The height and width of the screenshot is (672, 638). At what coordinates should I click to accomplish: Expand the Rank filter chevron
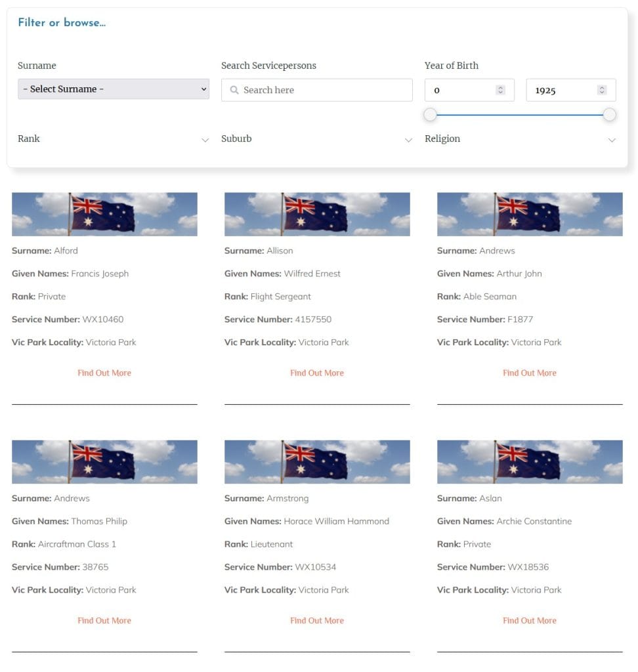205,140
